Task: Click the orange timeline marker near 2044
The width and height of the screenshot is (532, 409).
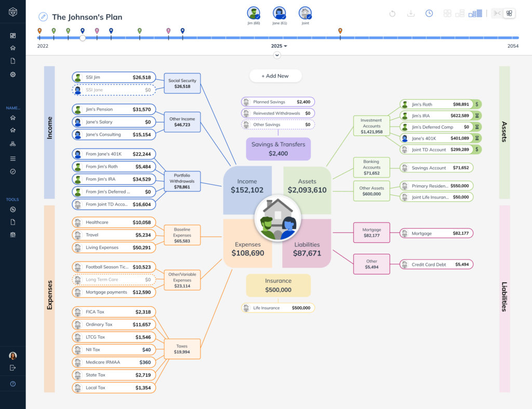Action: (340, 31)
